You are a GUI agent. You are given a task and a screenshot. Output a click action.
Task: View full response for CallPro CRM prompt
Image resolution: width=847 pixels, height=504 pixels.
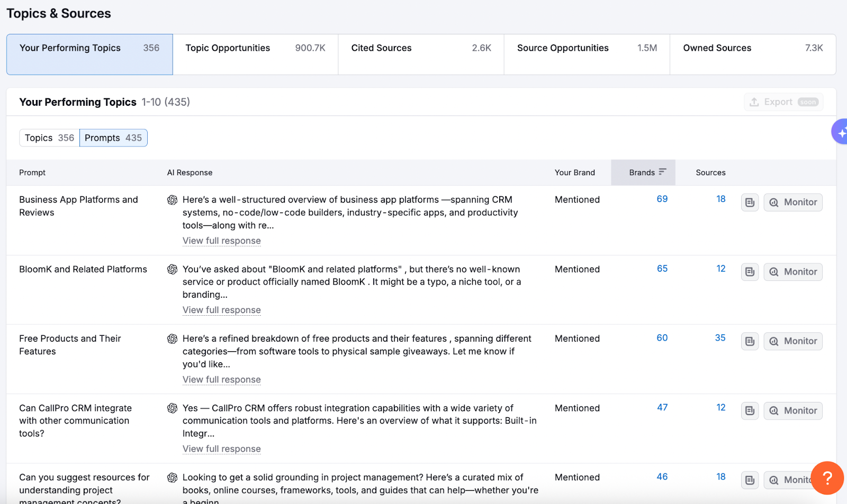[x=221, y=449]
